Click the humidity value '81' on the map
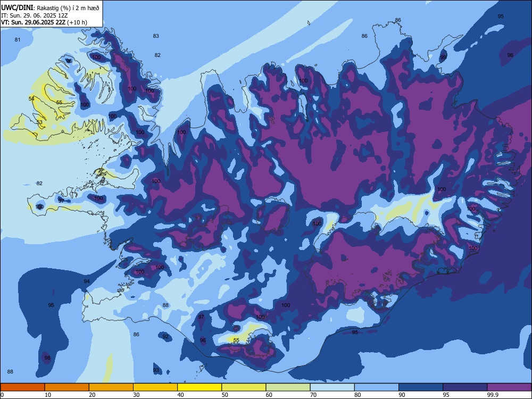532x399 pixels. (x=18, y=40)
